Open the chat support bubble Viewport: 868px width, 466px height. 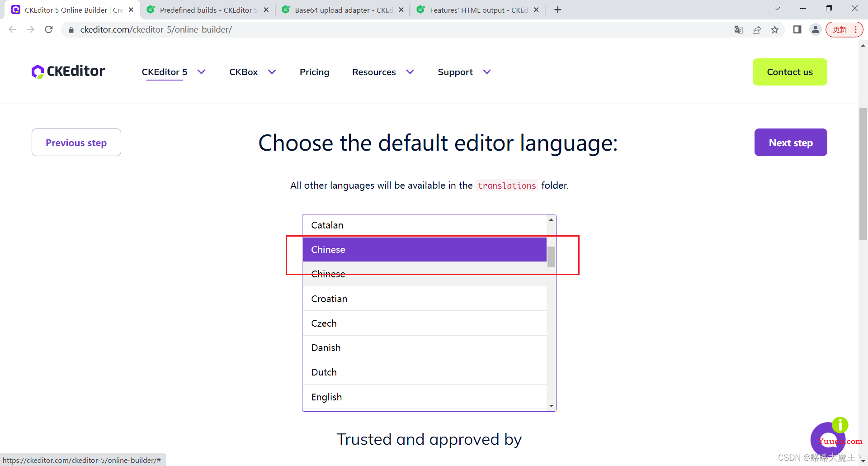[x=828, y=439]
